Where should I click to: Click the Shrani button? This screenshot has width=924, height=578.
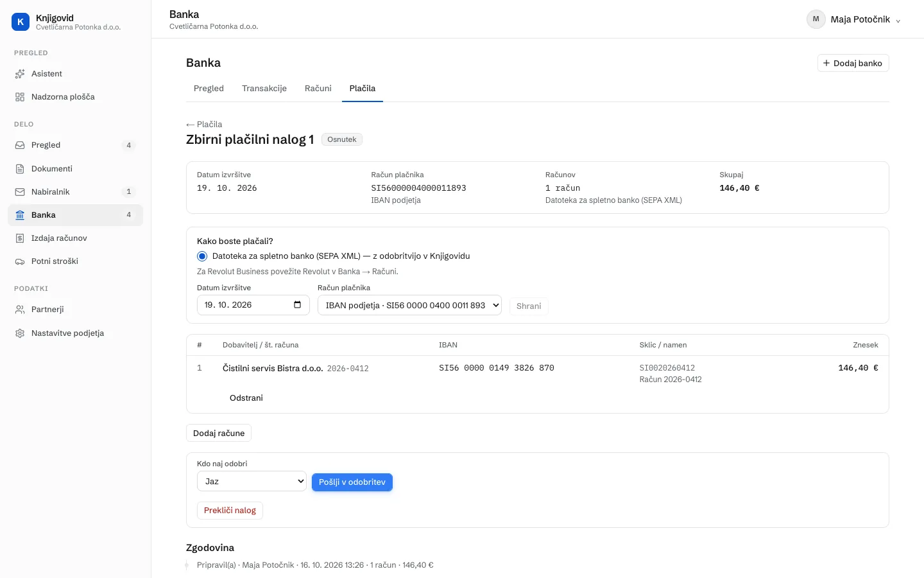(x=529, y=306)
